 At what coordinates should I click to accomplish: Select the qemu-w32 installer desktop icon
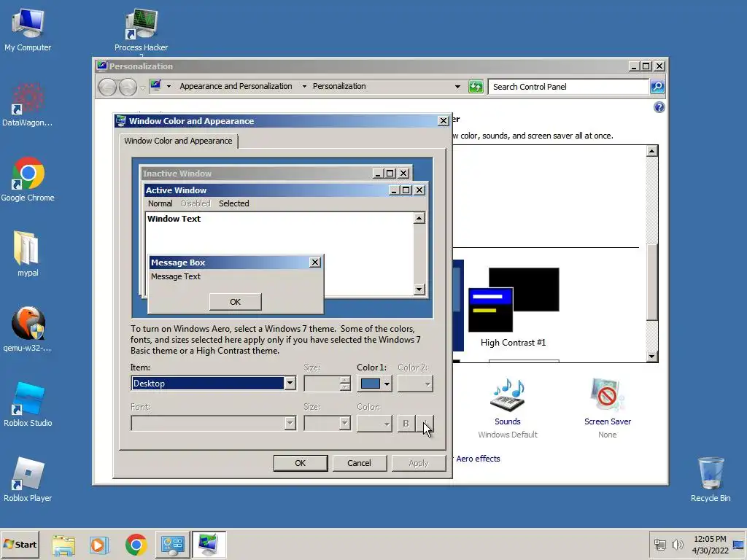click(x=28, y=330)
